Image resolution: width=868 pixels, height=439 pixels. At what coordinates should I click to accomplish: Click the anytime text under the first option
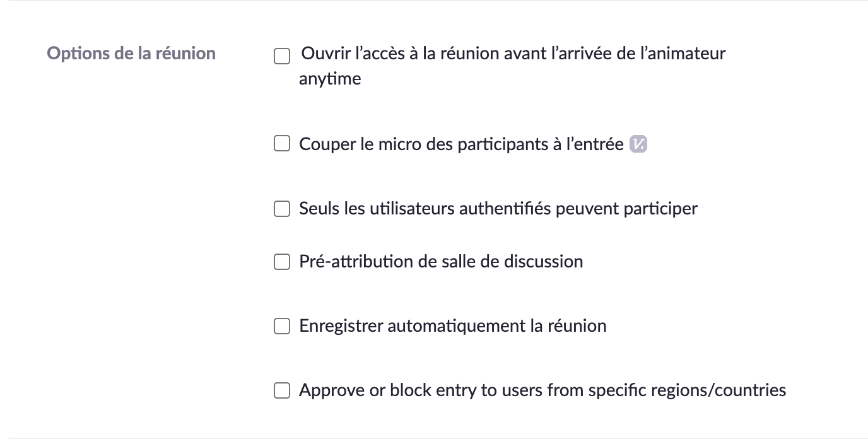pos(330,79)
